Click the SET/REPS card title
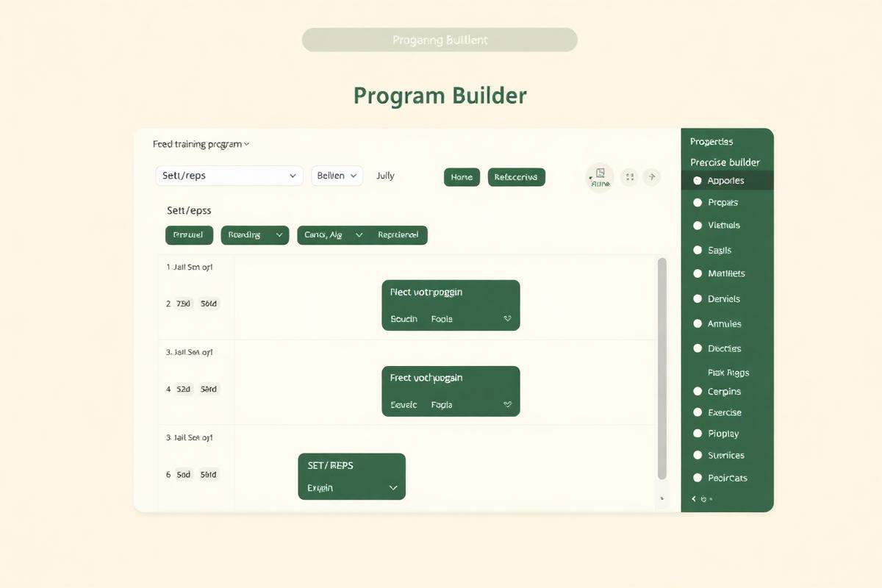Image resolution: width=882 pixels, height=588 pixels. click(330, 466)
